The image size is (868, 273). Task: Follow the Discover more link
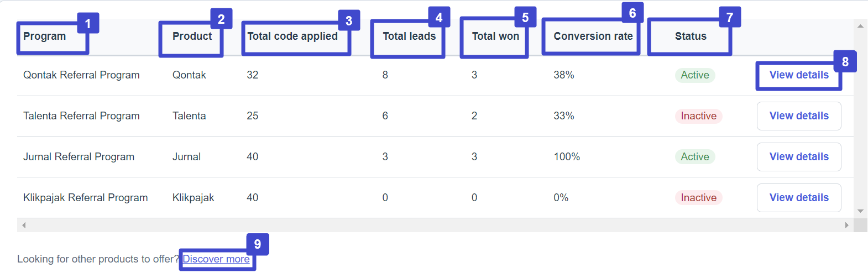tap(216, 259)
